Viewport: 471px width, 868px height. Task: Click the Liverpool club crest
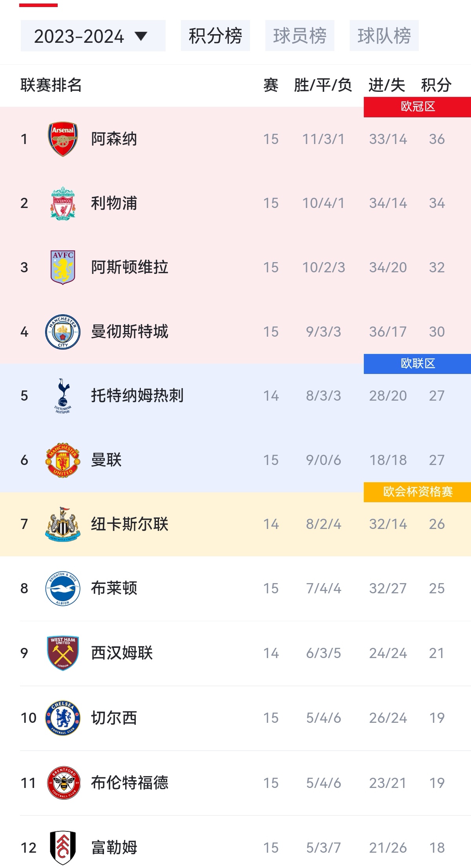click(62, 203)
